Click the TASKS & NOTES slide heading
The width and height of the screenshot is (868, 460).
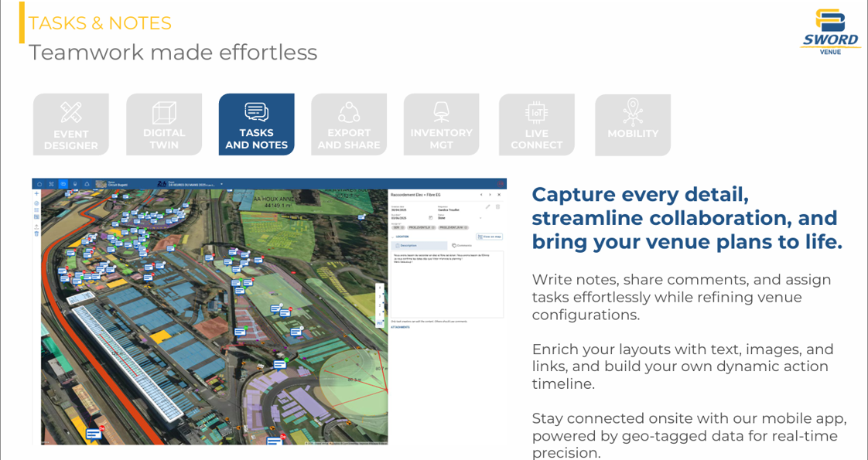[x=100, y=23]
